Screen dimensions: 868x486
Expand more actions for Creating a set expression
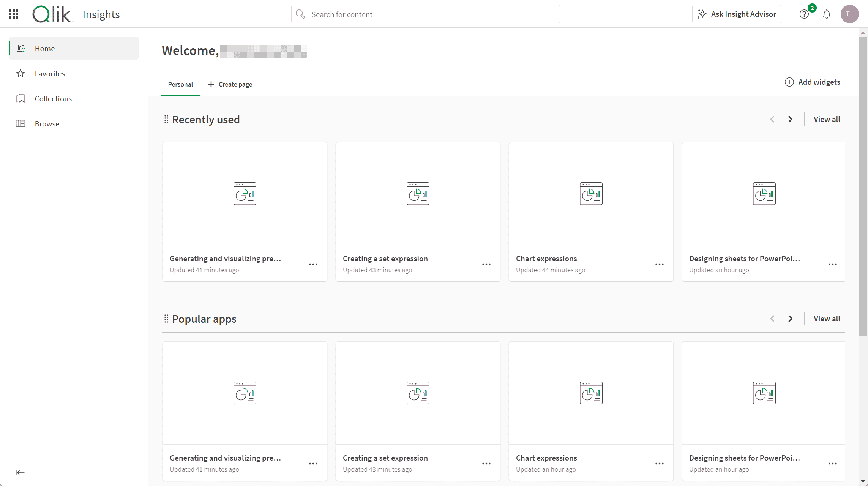(486, 264)
